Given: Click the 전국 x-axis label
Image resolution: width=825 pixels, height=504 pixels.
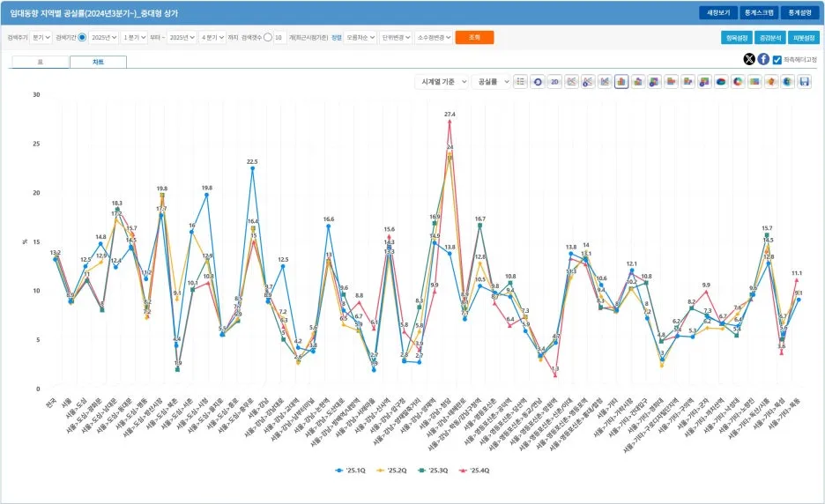Looking at the screenshot, I should [x=51, y=404].
